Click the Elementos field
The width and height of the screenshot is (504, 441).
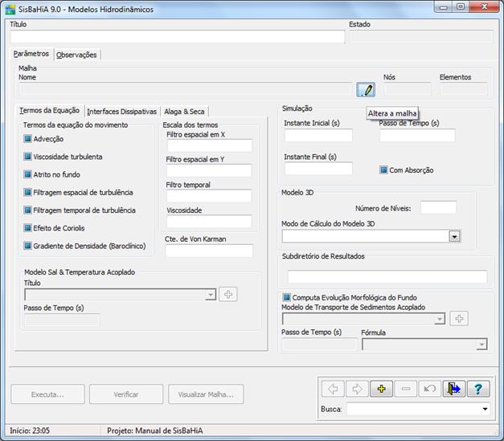tap(464, 89)
